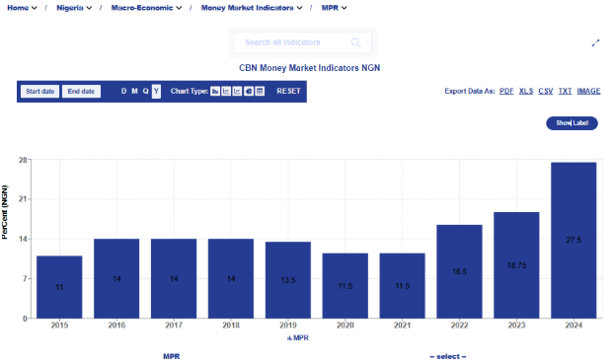Expand chart to fullscreen via arrows icon
This screenshot has height=364, width=616.
coord(595,42)
